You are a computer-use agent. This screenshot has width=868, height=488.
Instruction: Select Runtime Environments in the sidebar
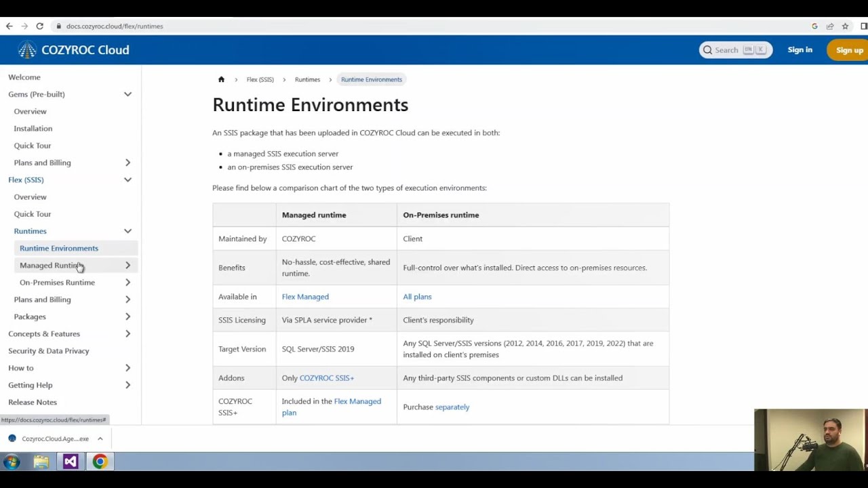tap(59, 248)
